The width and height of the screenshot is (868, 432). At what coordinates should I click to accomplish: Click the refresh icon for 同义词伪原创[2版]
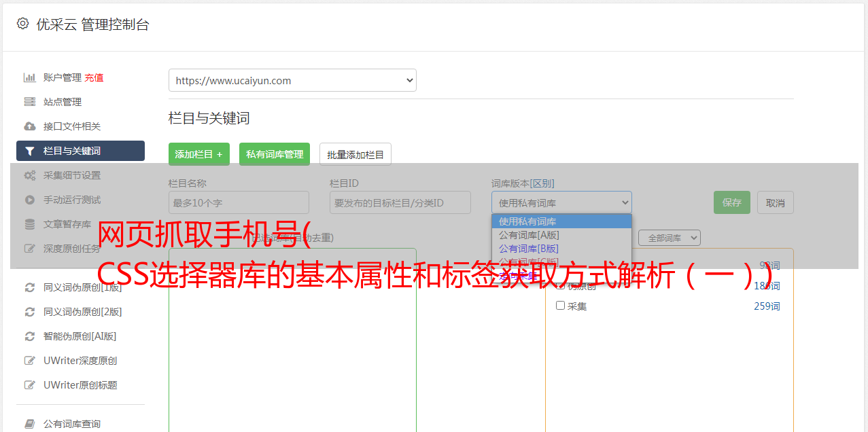pyautogui.click(x=29, y=312)
